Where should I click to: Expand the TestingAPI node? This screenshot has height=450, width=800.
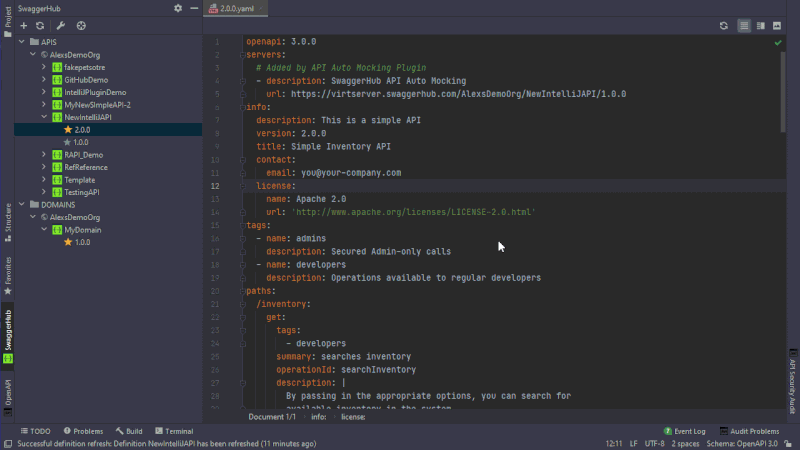pyautogui.click(x=44, y=192)
